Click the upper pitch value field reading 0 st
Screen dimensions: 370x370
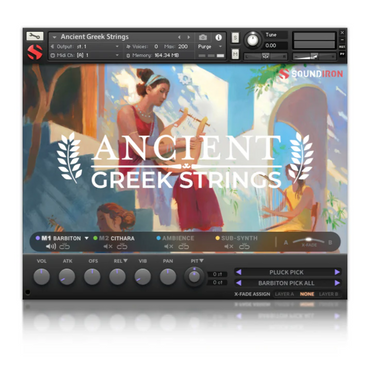pyautogui.click(x=217, y=274)
